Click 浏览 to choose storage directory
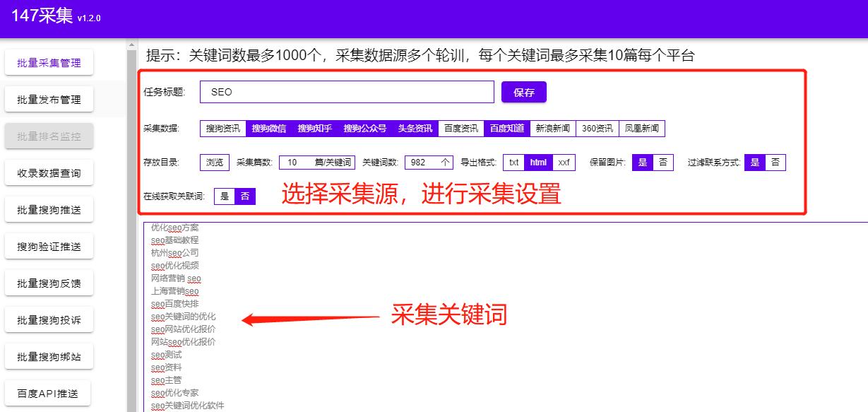 214,162
